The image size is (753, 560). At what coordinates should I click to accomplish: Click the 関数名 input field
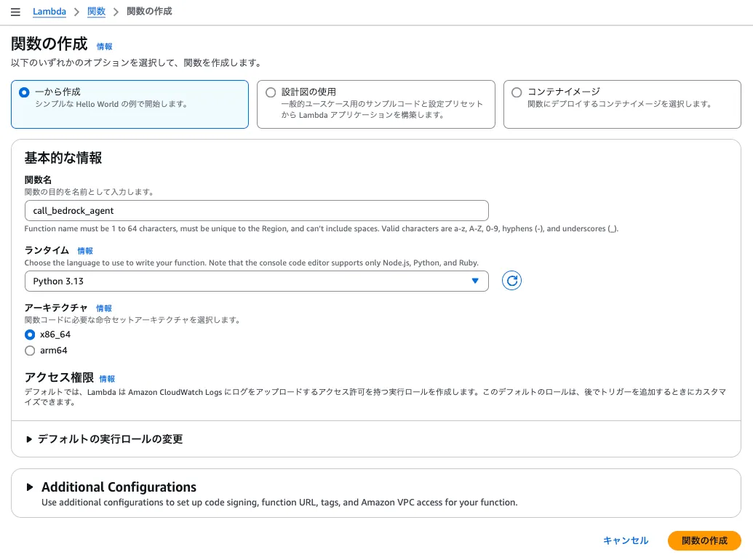(x=256, y=211)
